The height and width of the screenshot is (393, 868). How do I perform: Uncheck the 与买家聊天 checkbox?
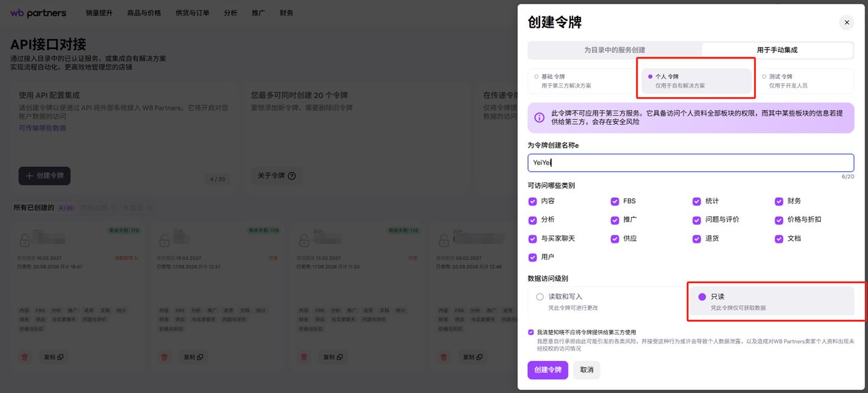click(532, 239)
